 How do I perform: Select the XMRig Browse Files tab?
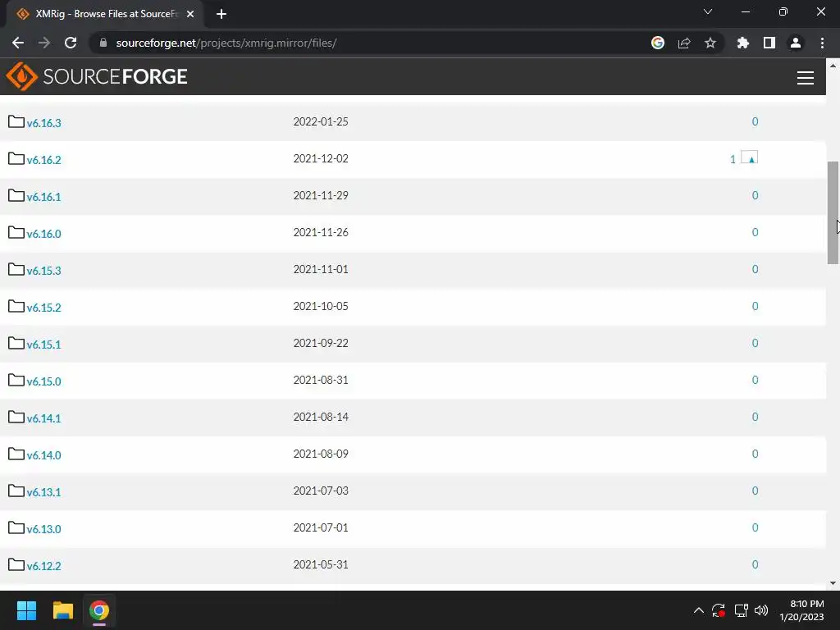point(105,14)
